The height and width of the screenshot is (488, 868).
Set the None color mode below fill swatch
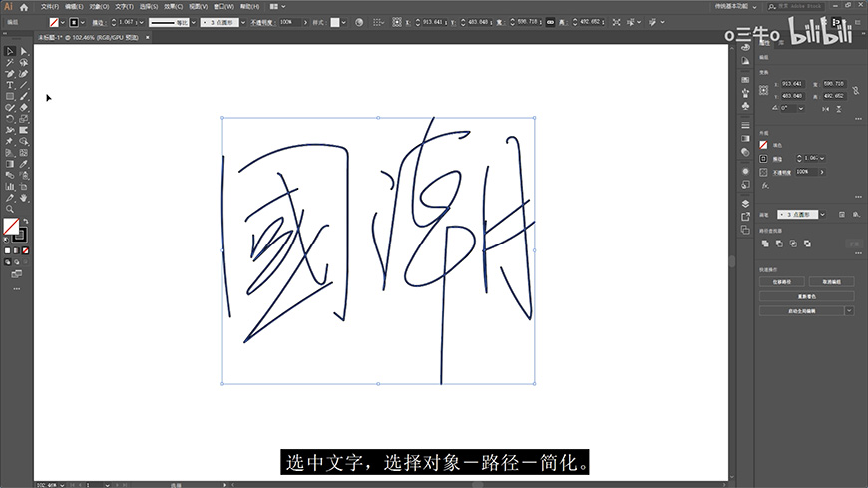click(x=25, y=250)
